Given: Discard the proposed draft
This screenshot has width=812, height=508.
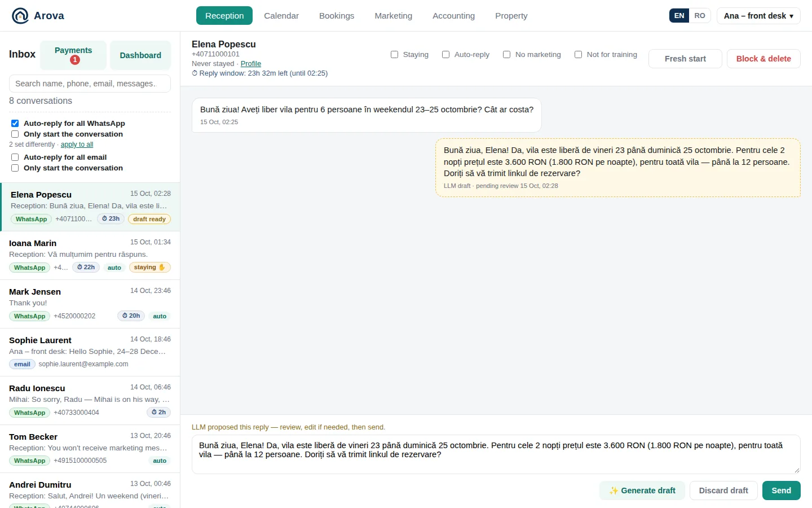Looking at the screenshot, I should (723, 491).
